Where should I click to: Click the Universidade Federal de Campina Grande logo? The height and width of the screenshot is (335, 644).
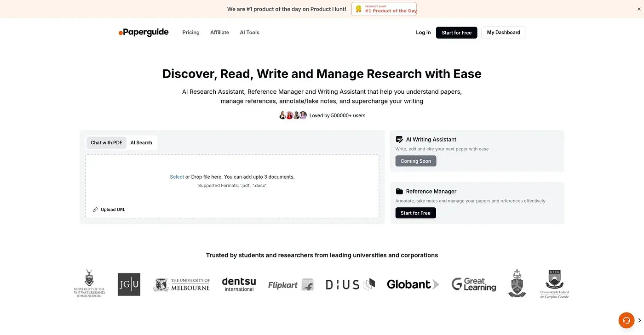pos(554,284)
